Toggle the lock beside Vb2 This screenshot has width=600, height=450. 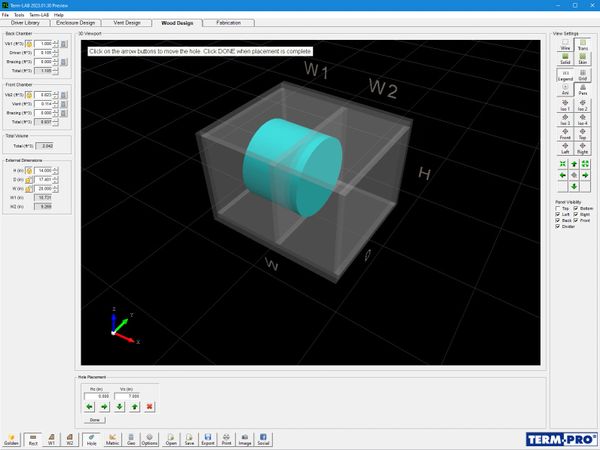[x=29, y=95]
